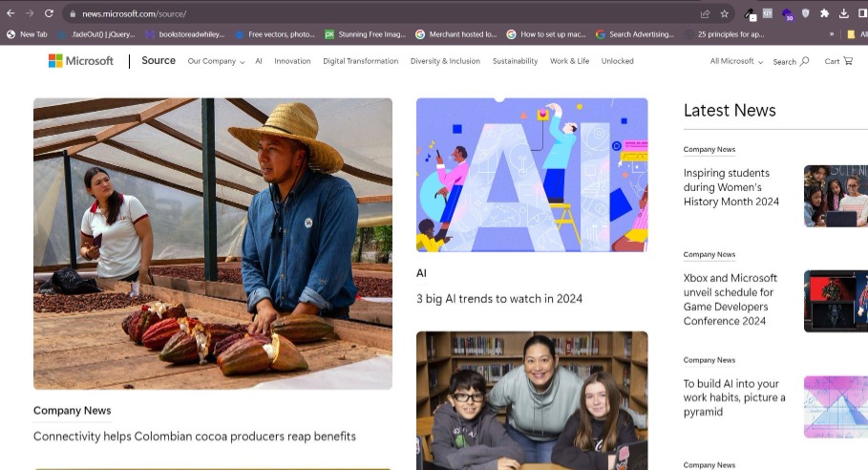
Task: Go to the Sustainability section
Action: coord(515,61)
